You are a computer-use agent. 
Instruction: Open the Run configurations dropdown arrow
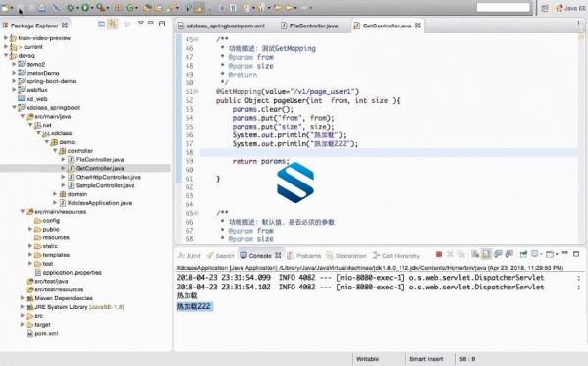[92, 8]
